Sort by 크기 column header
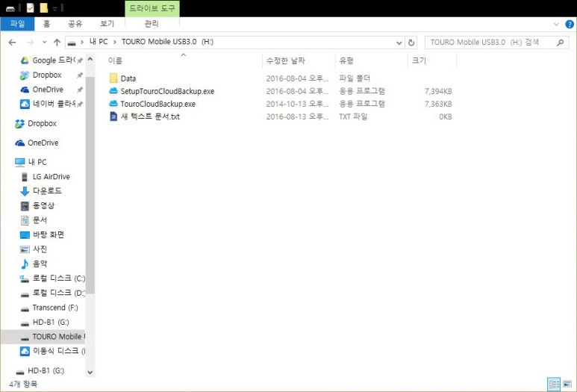This screenshot has height=392, width=577. pyautogui.click(x=420, y=60)
